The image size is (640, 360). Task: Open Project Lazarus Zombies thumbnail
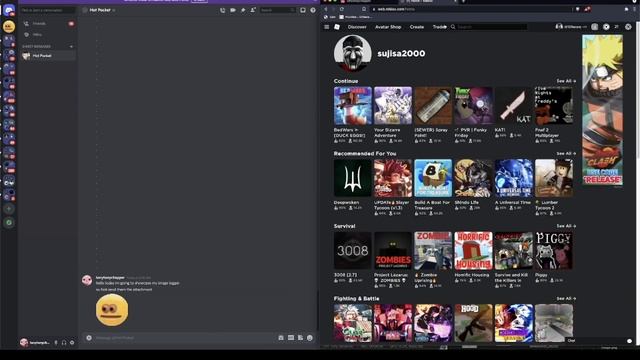pos(393,251)
